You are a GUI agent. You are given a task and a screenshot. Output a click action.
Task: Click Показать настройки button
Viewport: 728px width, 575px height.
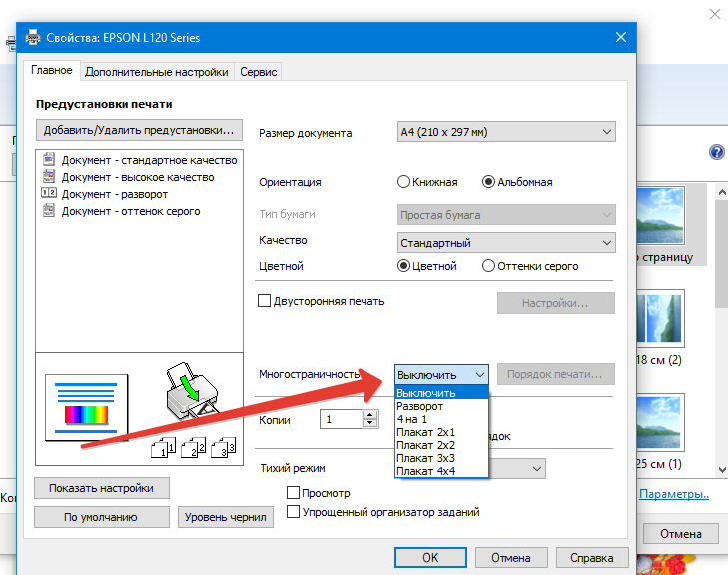point(102,488)
